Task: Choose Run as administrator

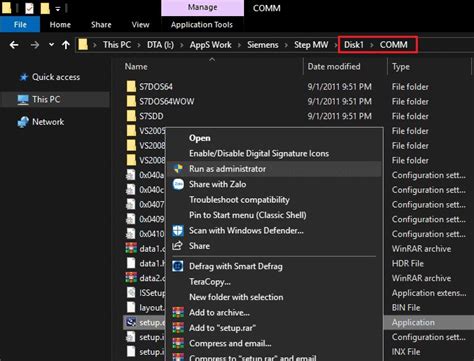Action: [227, 169]
